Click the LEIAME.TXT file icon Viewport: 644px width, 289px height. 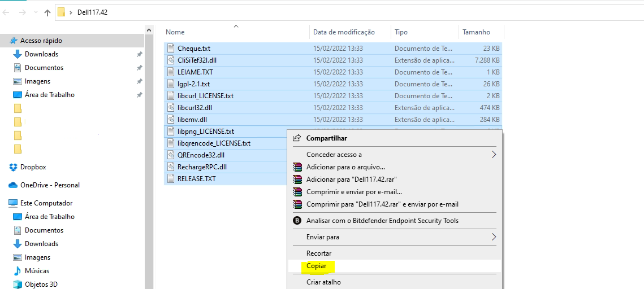171,72
